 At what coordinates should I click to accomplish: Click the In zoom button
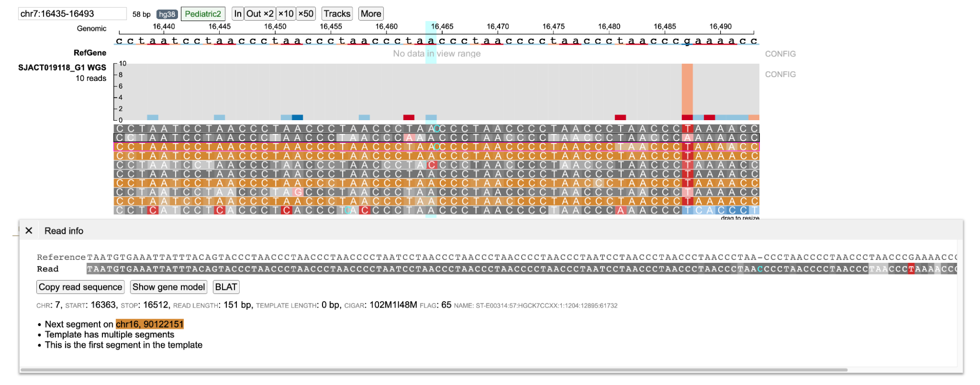pos(238,14)
